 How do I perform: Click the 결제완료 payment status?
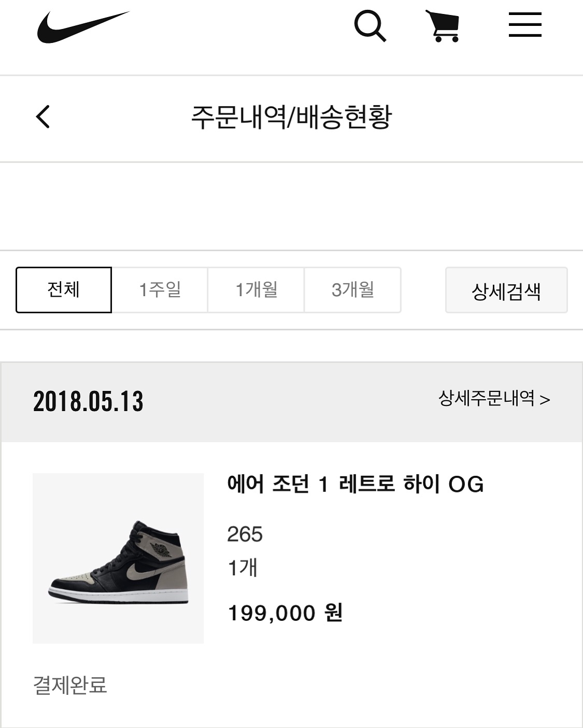pos(70,685)
